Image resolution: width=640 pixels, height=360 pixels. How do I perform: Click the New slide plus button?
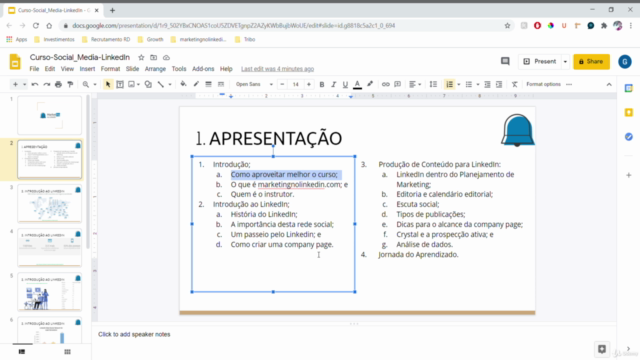pos(16,84)
